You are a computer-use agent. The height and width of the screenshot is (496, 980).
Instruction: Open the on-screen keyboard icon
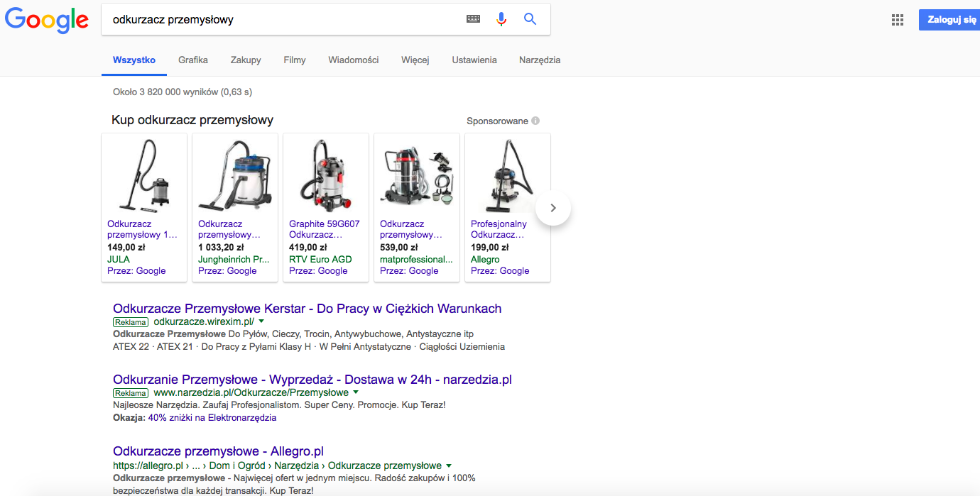(473, 19)
